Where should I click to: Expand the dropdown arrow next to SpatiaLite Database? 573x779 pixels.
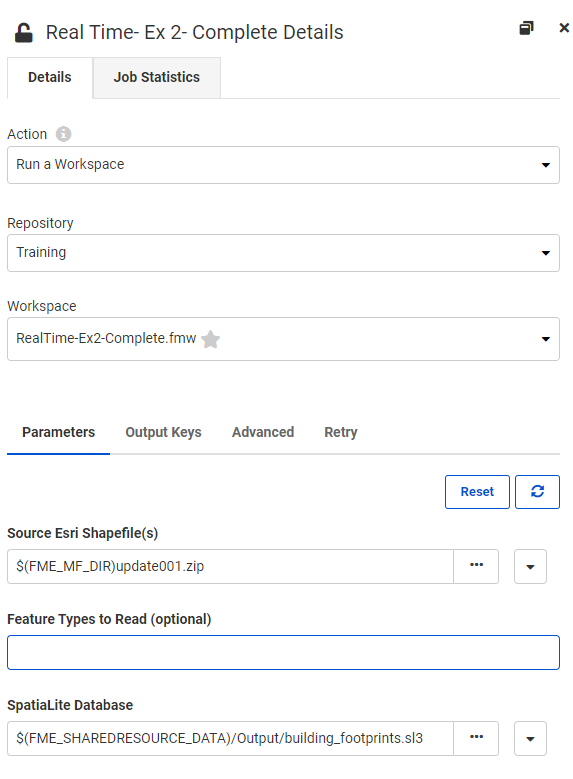coord(530,739)
